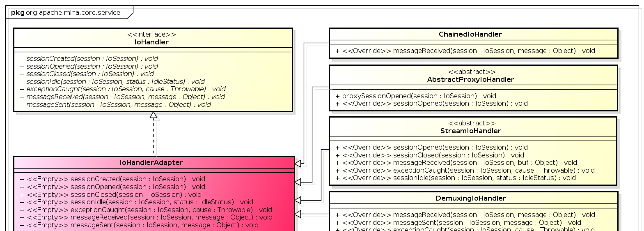Click the realization arrowhead below IoHandler
644x231 pixels.
[154, 115]
